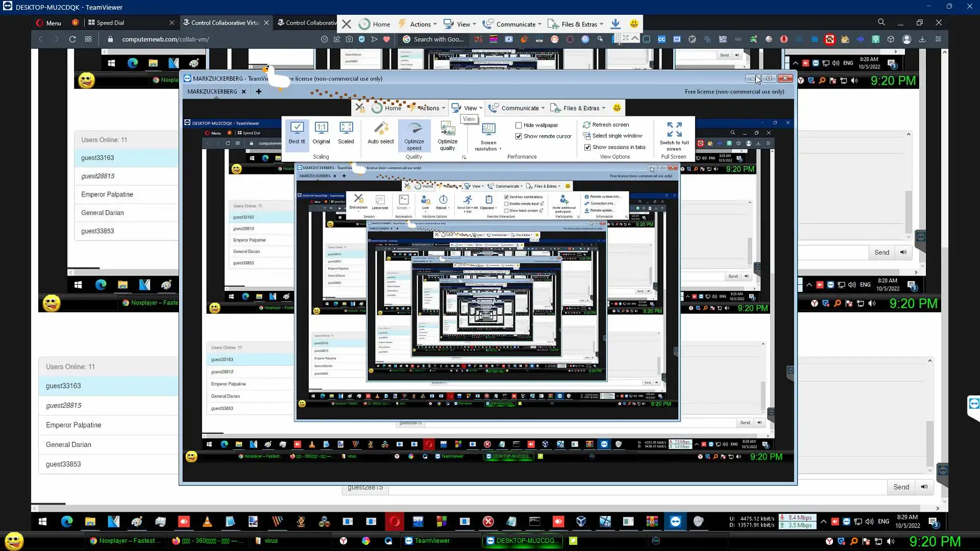Switch to Control Collaborative Virtu browser tab
Screen dimensions: 980x551
click(225, 22)
